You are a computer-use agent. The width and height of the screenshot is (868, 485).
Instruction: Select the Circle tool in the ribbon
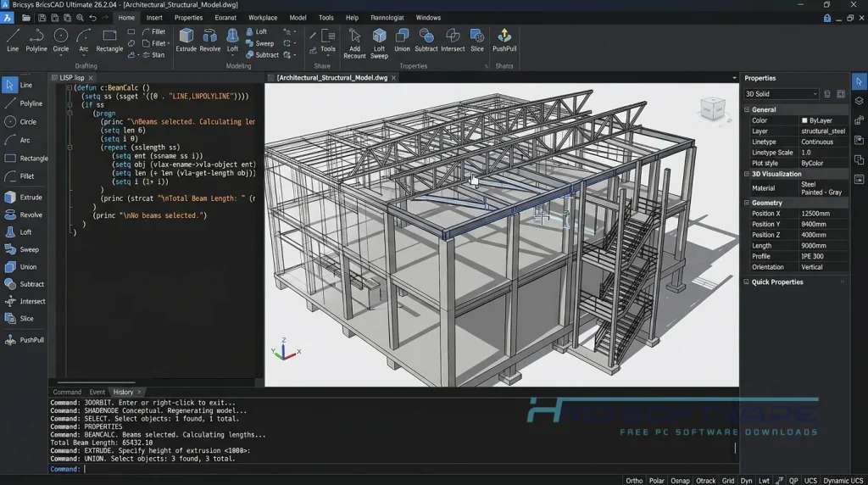click(61, 41)
